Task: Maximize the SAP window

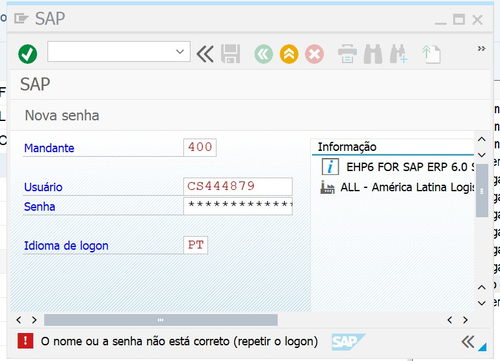Action: [459, 19]
